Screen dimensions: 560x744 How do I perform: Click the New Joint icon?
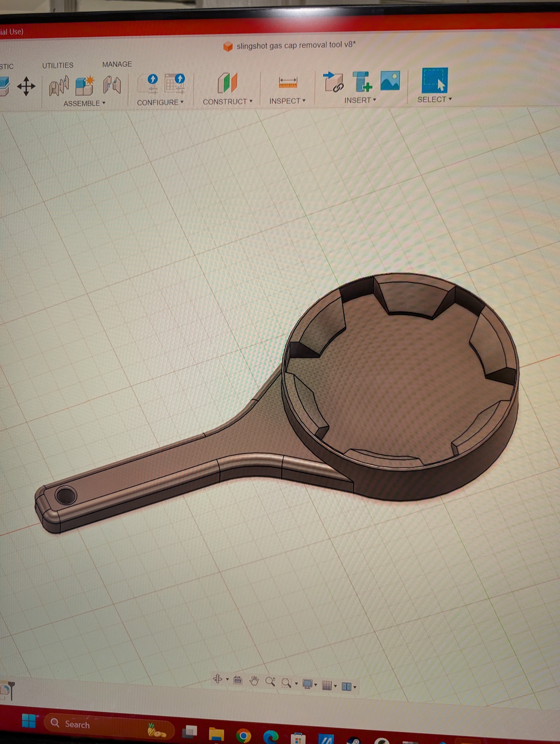coord(59,86)
